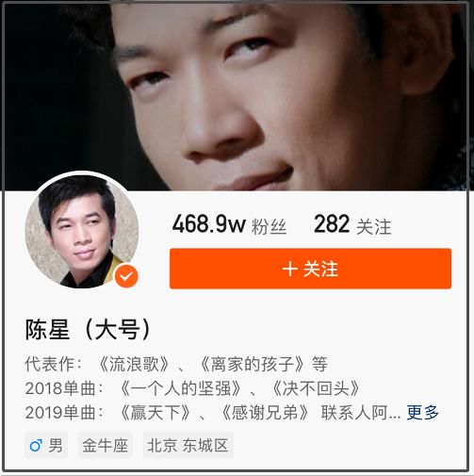Viewport: 474px width, 476px height.
Task: Open the 282 关注 following list
Action: tap(352, 224)
